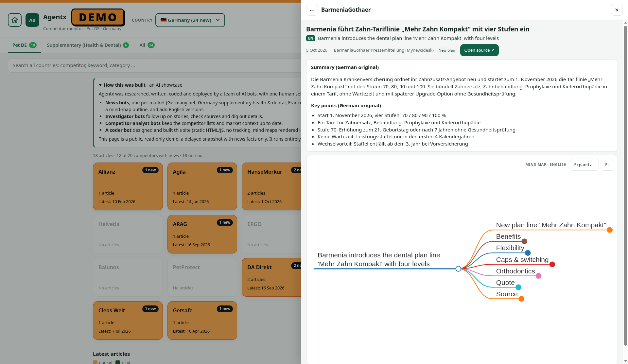Click the Balunos card
The height and width of the screenshot is (364, 628).
[128, 277]
